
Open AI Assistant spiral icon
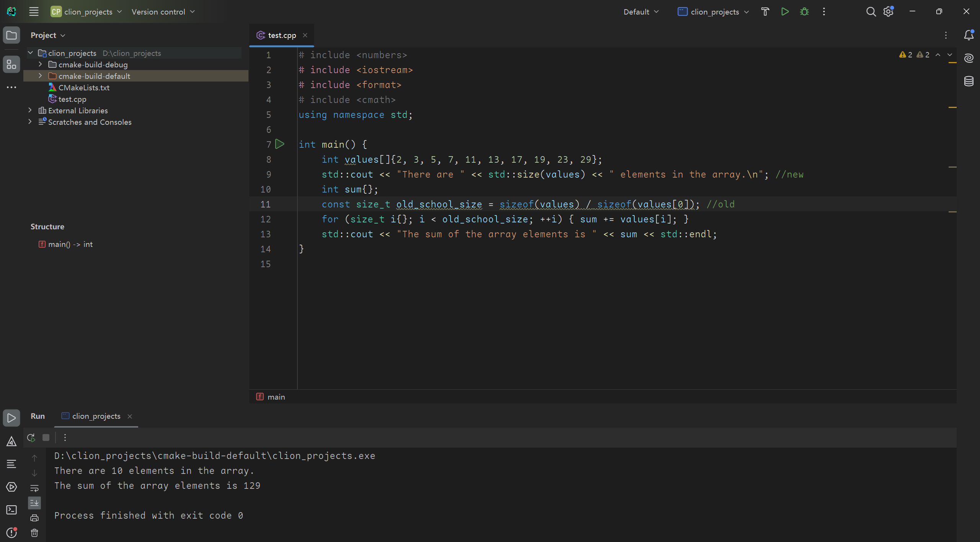pos(969,58)
